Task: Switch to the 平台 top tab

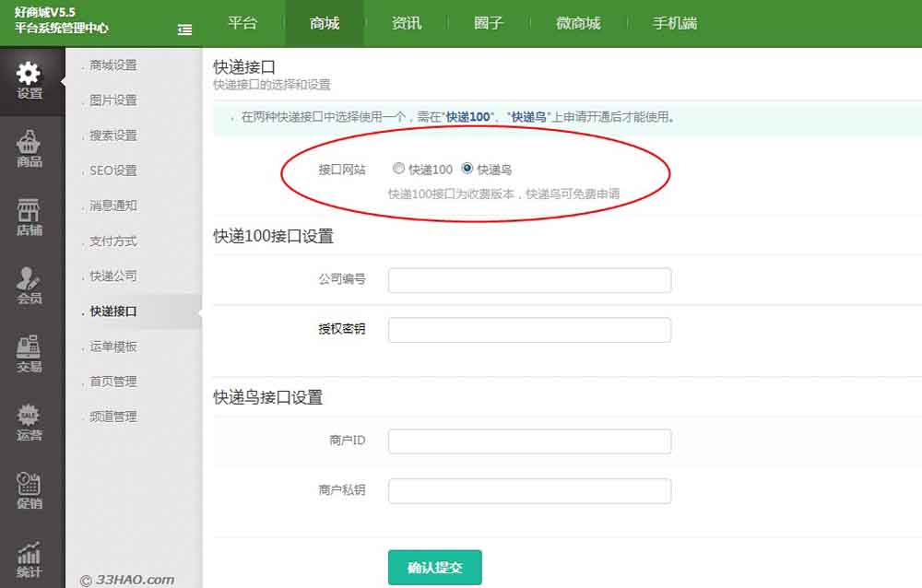Action: click(x=242, y=24)
